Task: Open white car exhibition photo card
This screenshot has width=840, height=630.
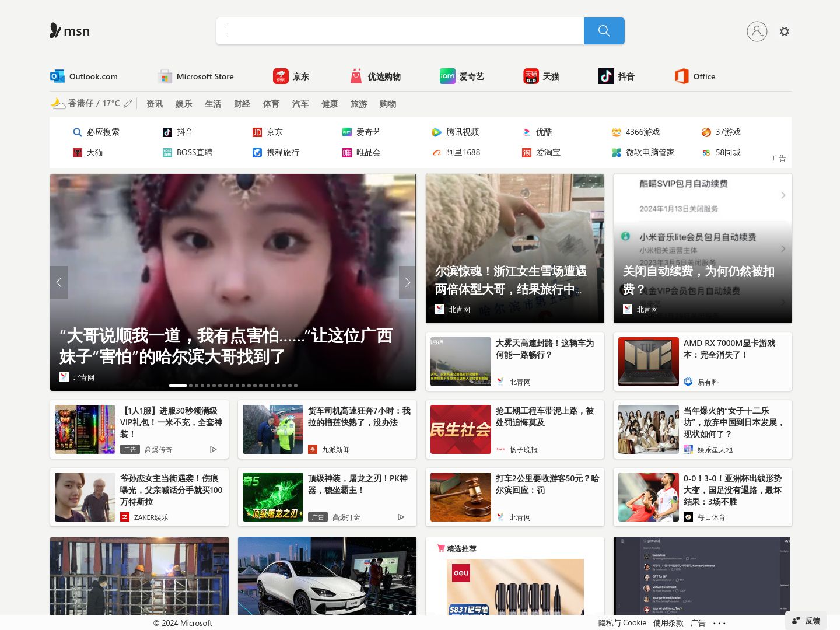Action: [x=327, y=576]
